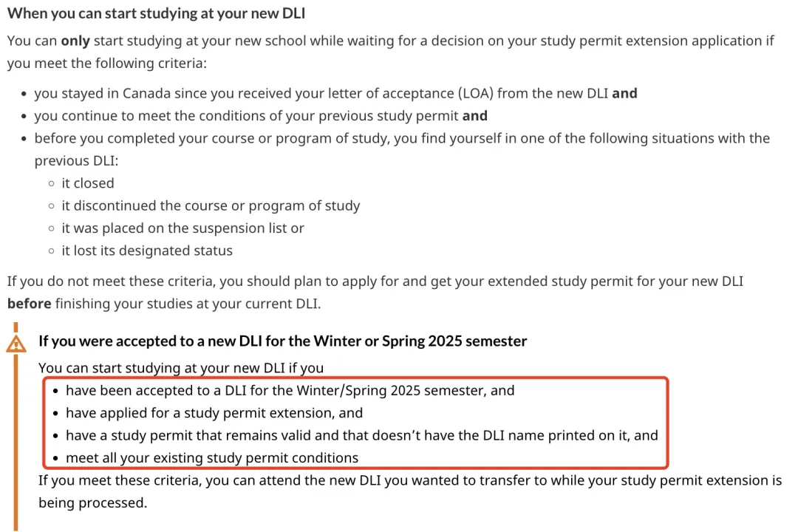Click the Winter or Spring 2025 semester alert heading
The image size is (798, 532).
pos(282,341)
